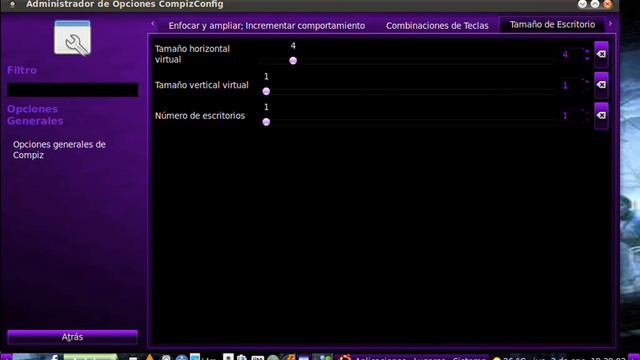Image resolution: width=640 pixels, height=360 pixels.
Task: Click the Tamaño vertical virtual slider handle
Action: pyautogui.click(x=266, y=91)
